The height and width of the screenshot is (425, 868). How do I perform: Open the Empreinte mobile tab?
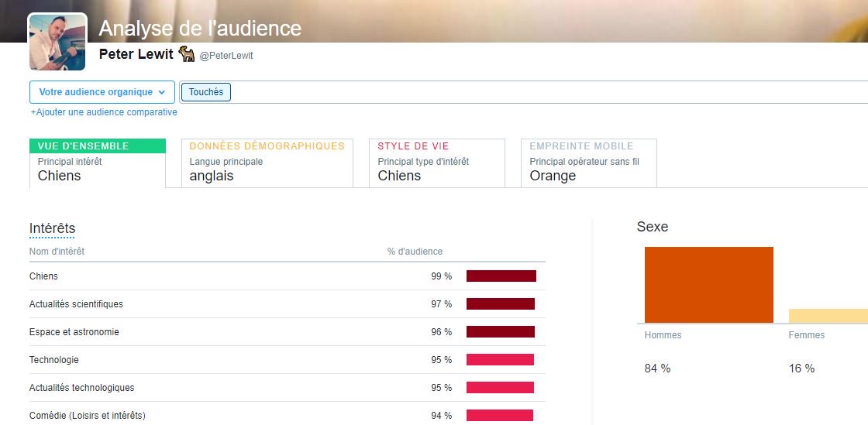(x=589, y=163)
